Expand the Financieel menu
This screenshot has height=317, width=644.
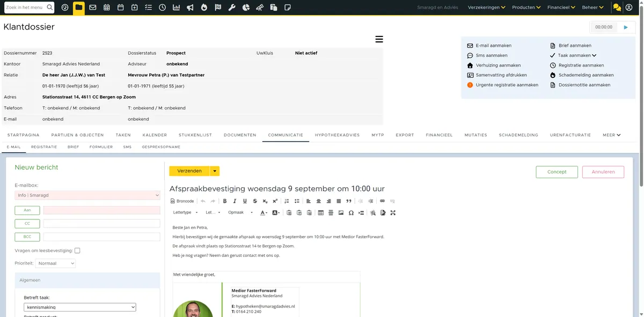[x=561, y=8]
